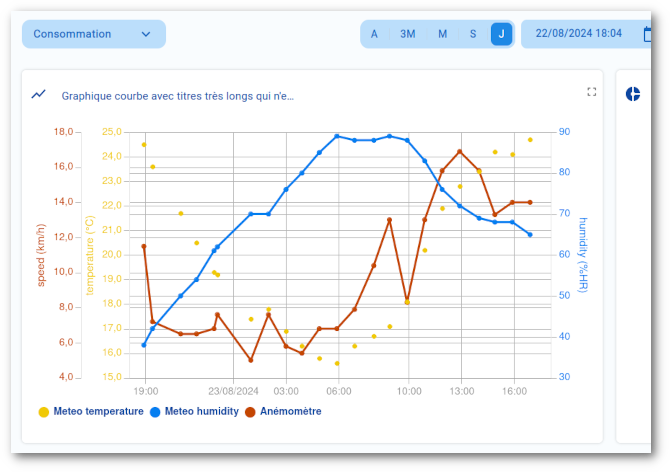
Task: Open the Consommation dropdown
Action: [x=93, y=34]
